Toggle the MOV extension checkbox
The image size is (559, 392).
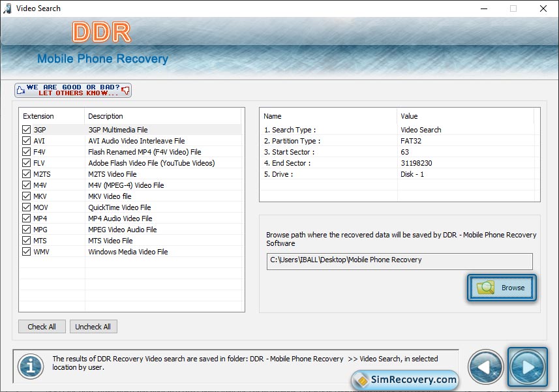coord(26,207)
